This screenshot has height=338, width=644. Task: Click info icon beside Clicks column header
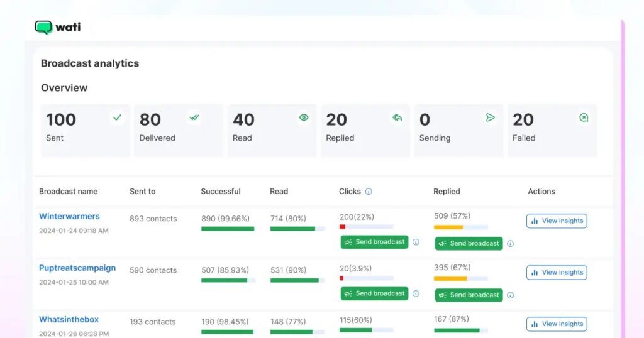tap(369, 192)
